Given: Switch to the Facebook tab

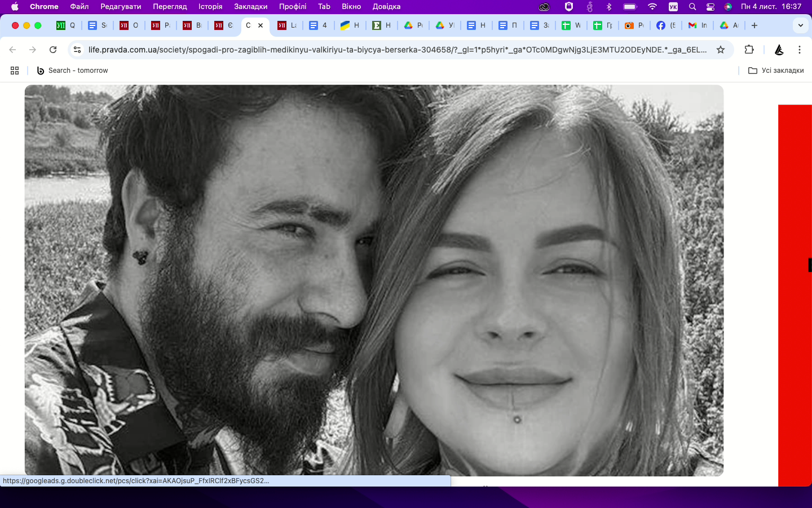Looking at the screenshot, I should (665, 25).
